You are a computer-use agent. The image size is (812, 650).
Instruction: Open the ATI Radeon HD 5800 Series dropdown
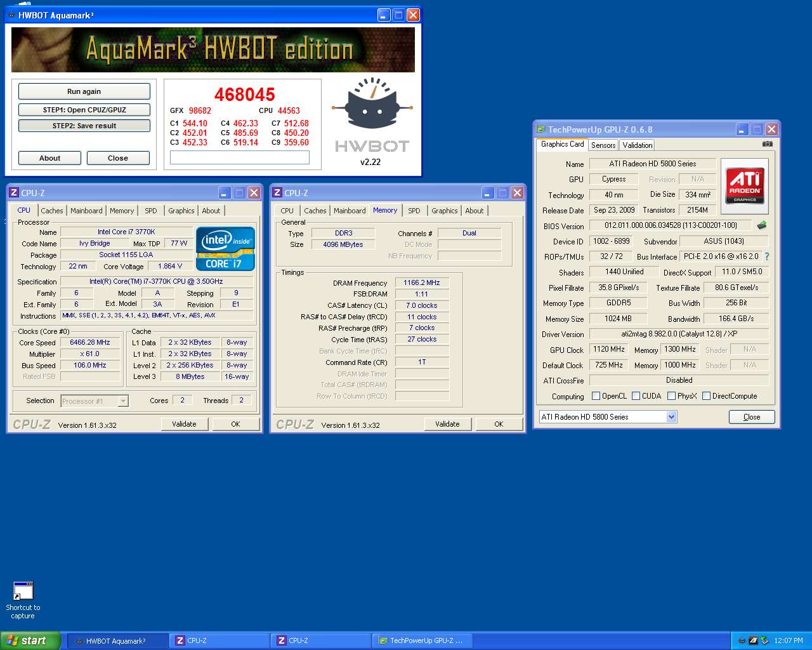671,417
